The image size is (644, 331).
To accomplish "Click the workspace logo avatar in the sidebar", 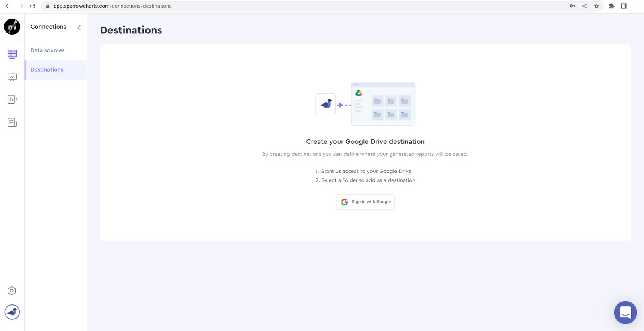I will [x=12, y=27].
